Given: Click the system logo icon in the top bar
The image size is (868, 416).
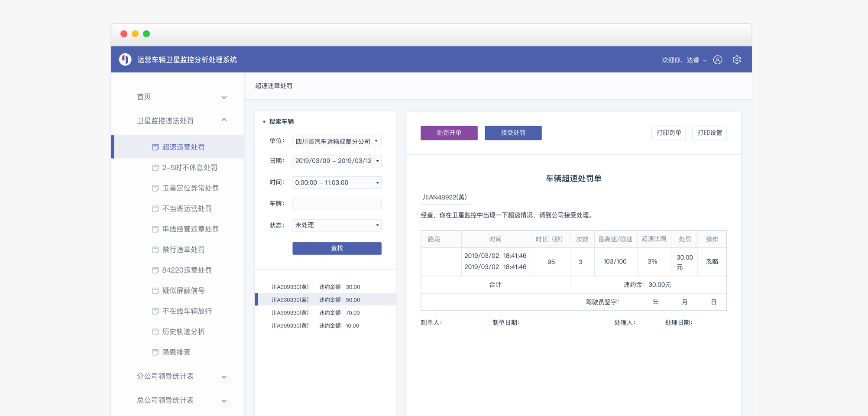Looking at the screenshot, I should (125, 59).
